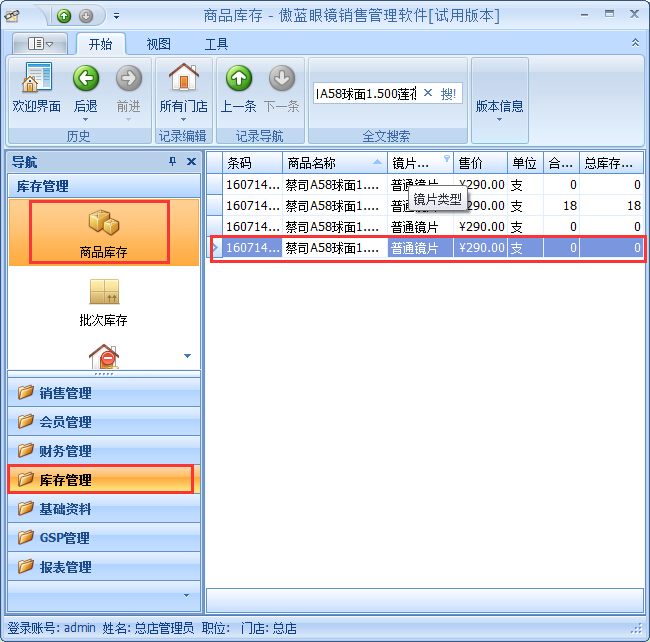The image size is (650, 642).
Task: Click the 姓名: 总店管理员 status bar text
Action: pos(148,628)
